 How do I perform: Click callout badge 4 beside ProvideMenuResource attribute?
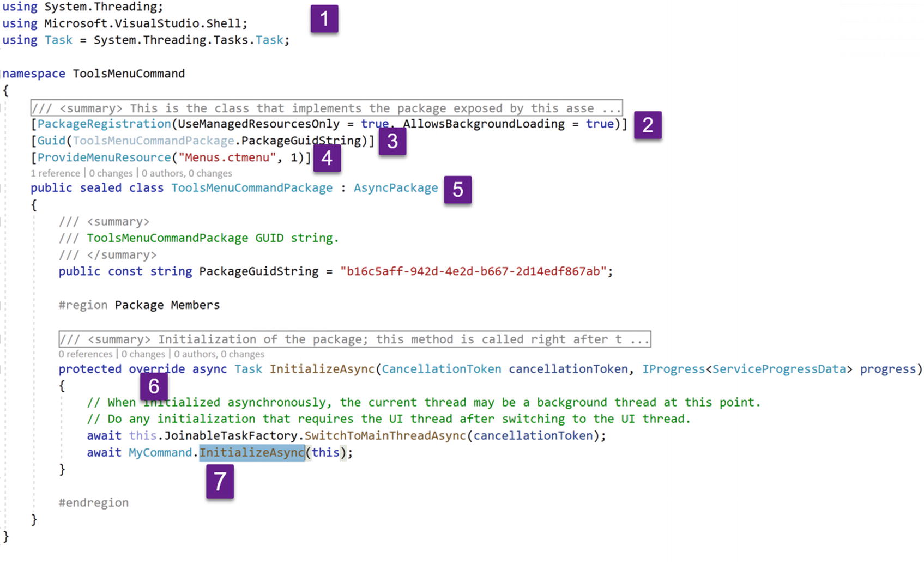coord(328,160)
